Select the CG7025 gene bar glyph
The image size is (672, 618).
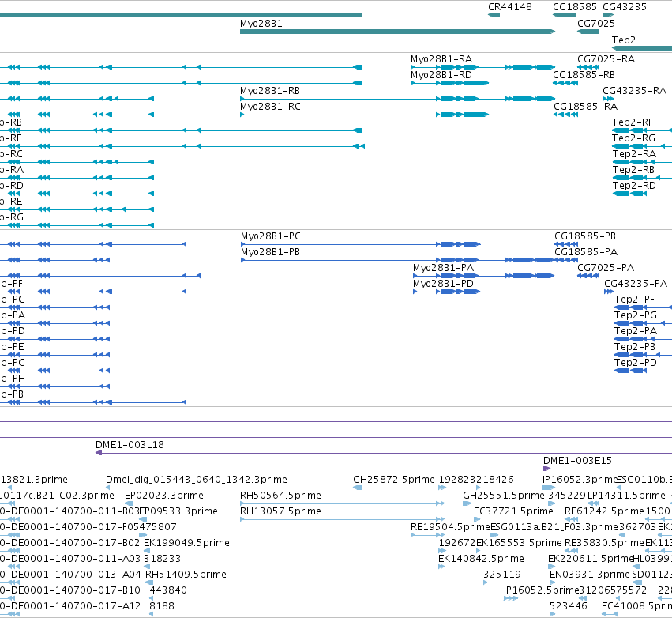pos(588,32)
